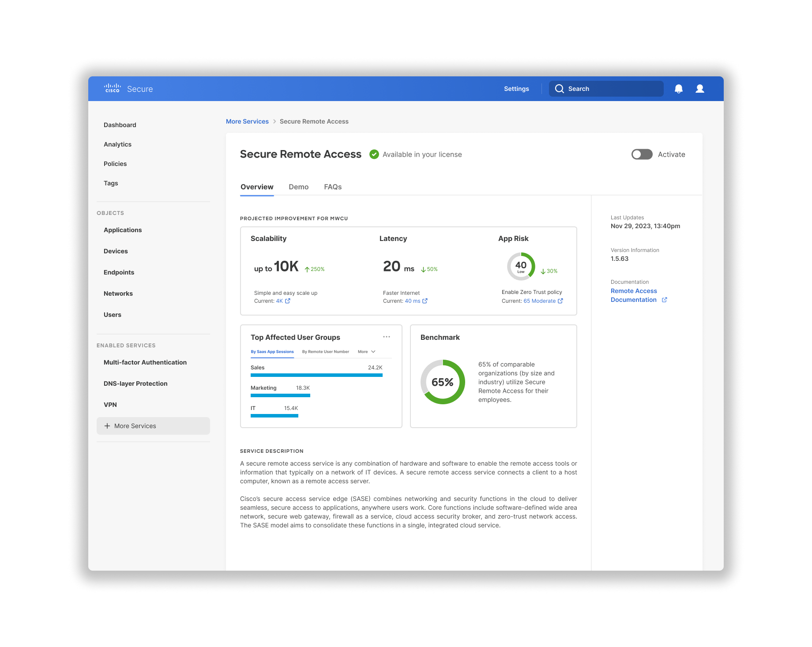
Task: Click the Available in your license text
Action: (x=422, y=154)
